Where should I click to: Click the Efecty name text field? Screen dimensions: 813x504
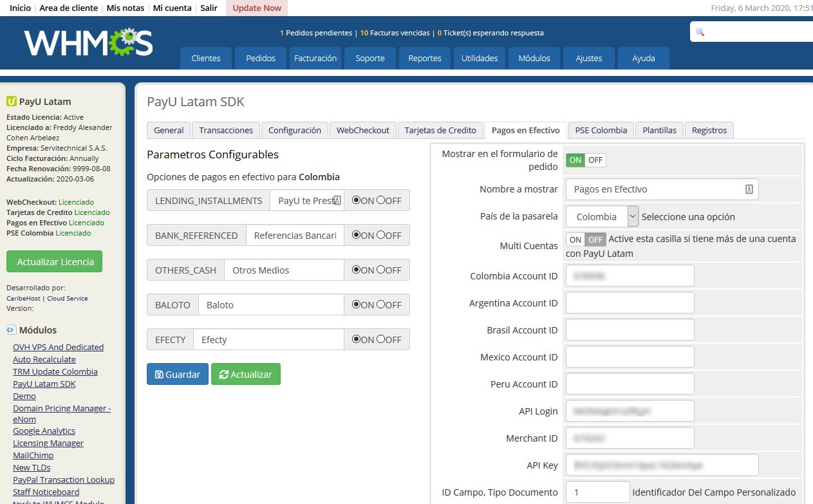click(268, 339)
